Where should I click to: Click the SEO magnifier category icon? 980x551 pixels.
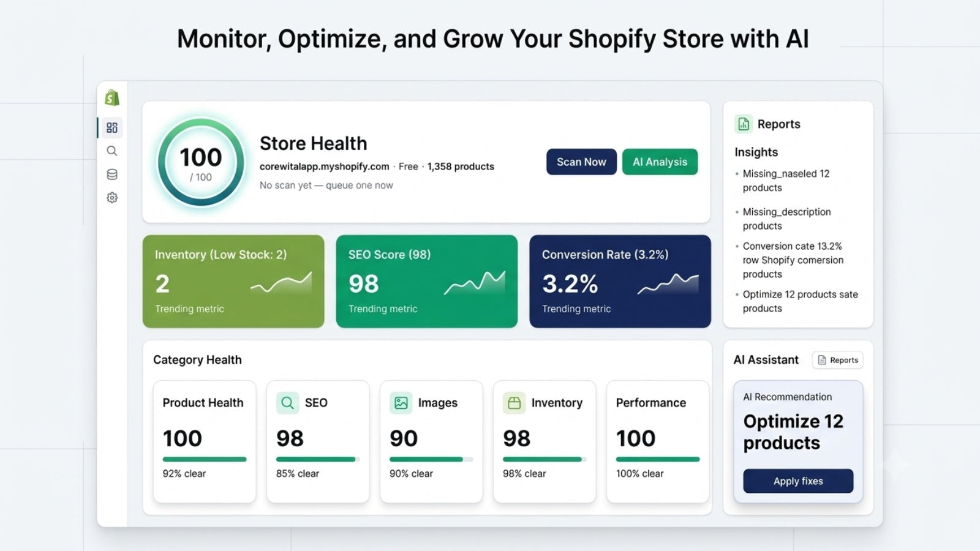tap(287, 403)
